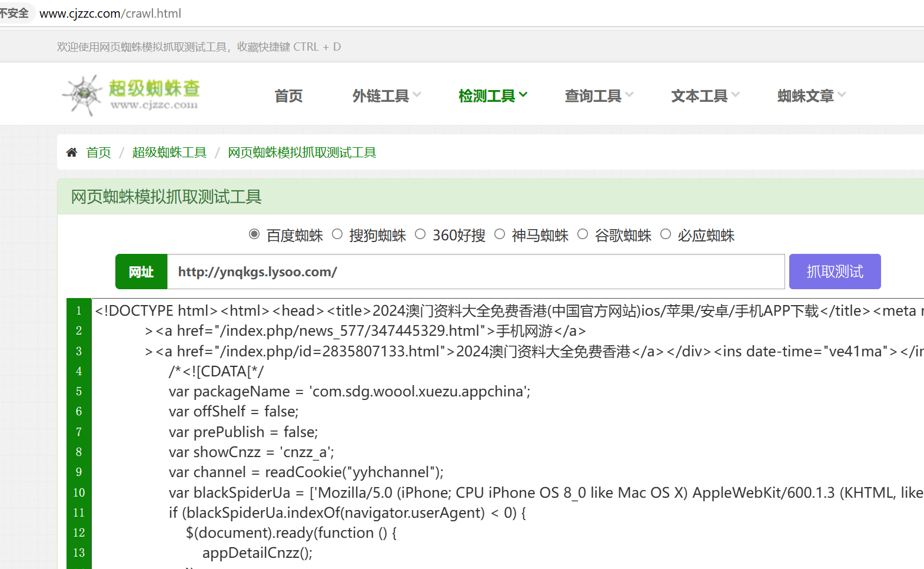
Task: Select the 必应蜘蛛 radio button
Action: 666,234
